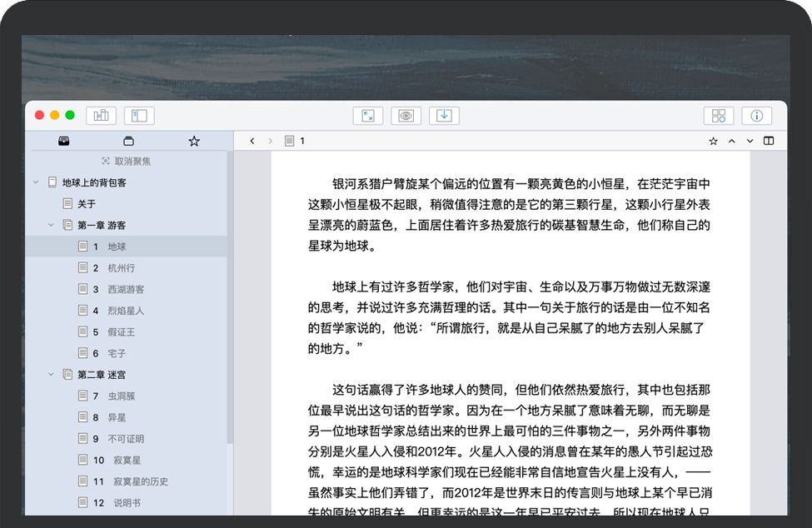Image resolution: width=812 pixels, height=528 pixels.
Task: Jump to next document with down chevron
Action: pos(750,141)
